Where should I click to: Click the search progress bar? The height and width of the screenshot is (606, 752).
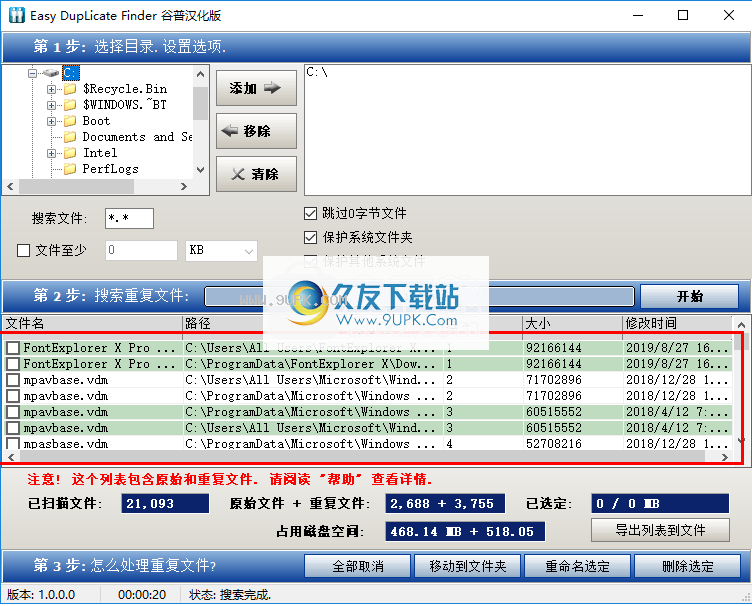point(419,296)
